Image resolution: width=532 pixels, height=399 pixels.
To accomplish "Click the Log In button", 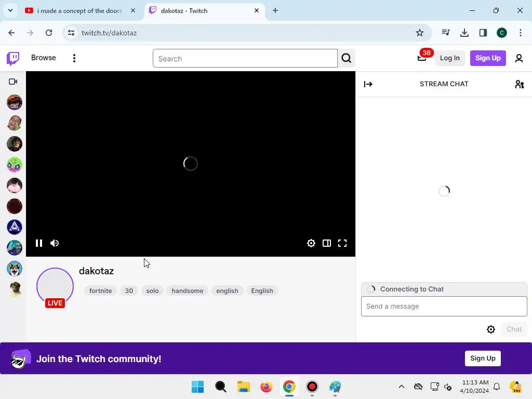I will pos(449,58).
